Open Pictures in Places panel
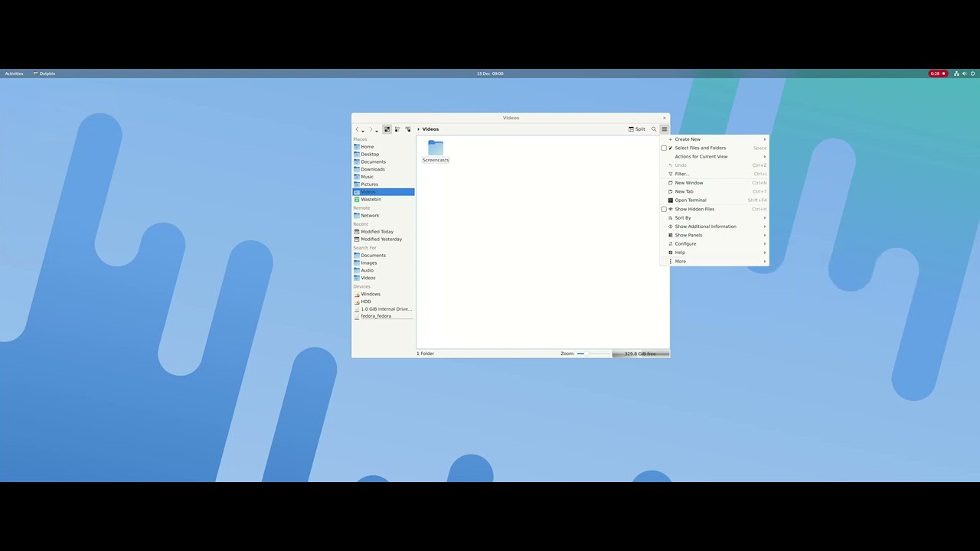This screenshot has height=551, width=980. (x=384, y=184)
